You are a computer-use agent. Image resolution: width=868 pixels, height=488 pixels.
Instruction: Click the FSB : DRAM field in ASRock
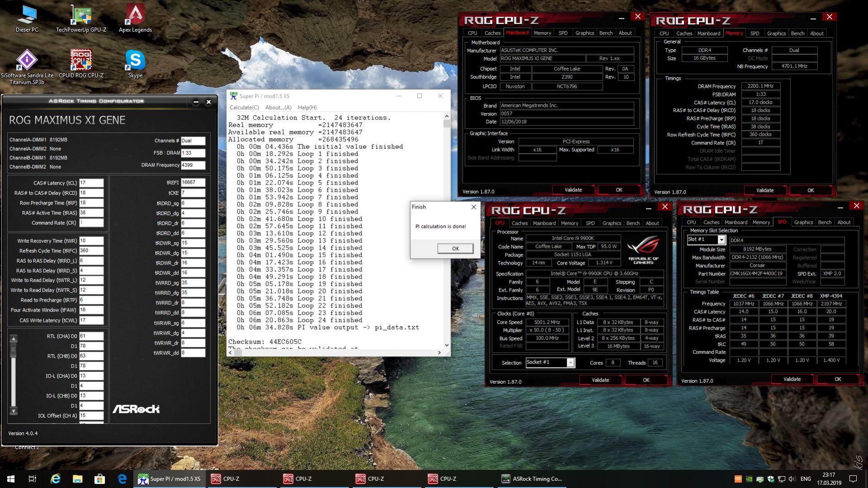click(x=193, y=153)
